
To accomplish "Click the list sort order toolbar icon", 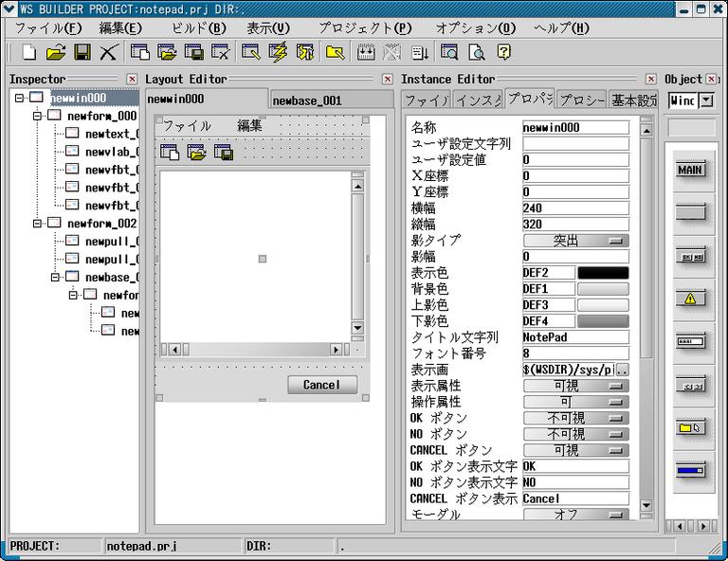I will (x=420, y=52).
